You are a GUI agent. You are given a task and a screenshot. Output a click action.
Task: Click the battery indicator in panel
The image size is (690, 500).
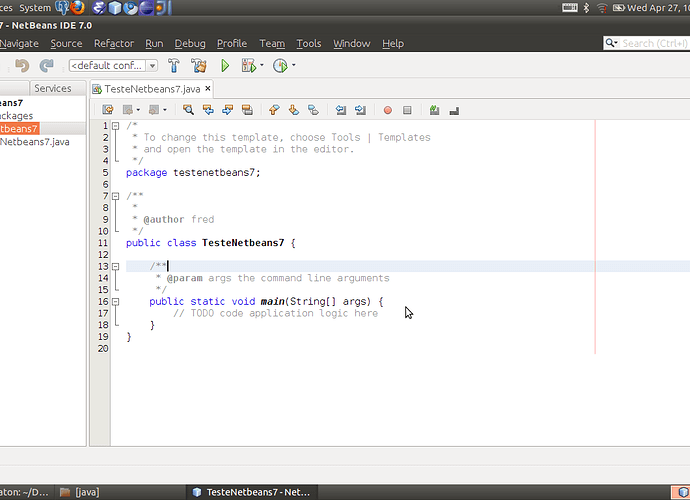tap(618, 7)
